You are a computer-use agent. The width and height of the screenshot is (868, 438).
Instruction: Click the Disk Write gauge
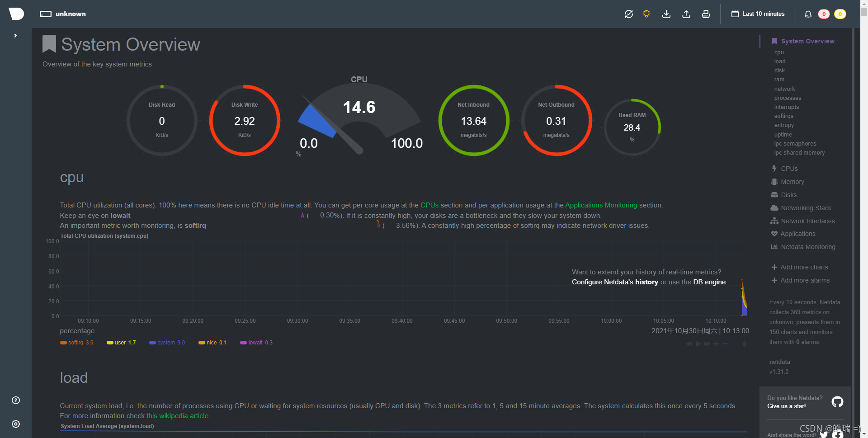245,121
